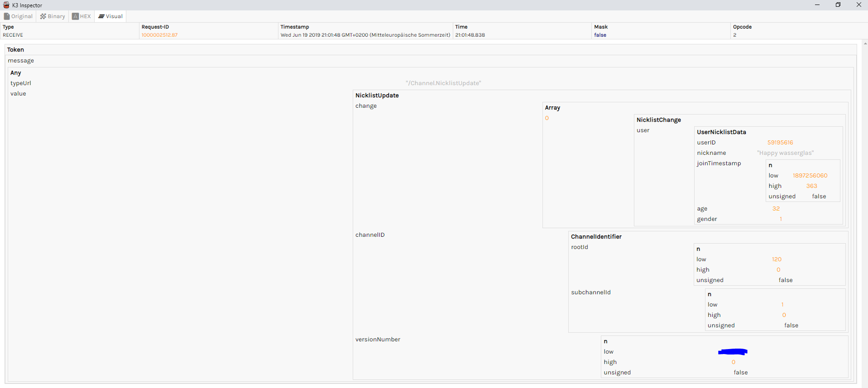Screen dimensions: 868x388
Task: Click the array index 0
Action: (547, 118)
